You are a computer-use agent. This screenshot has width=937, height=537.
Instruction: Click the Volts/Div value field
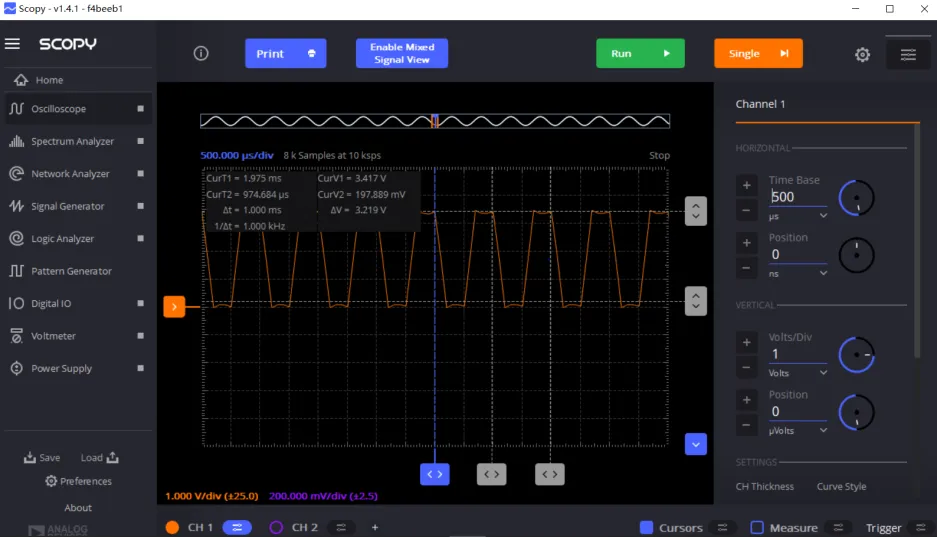798,354
